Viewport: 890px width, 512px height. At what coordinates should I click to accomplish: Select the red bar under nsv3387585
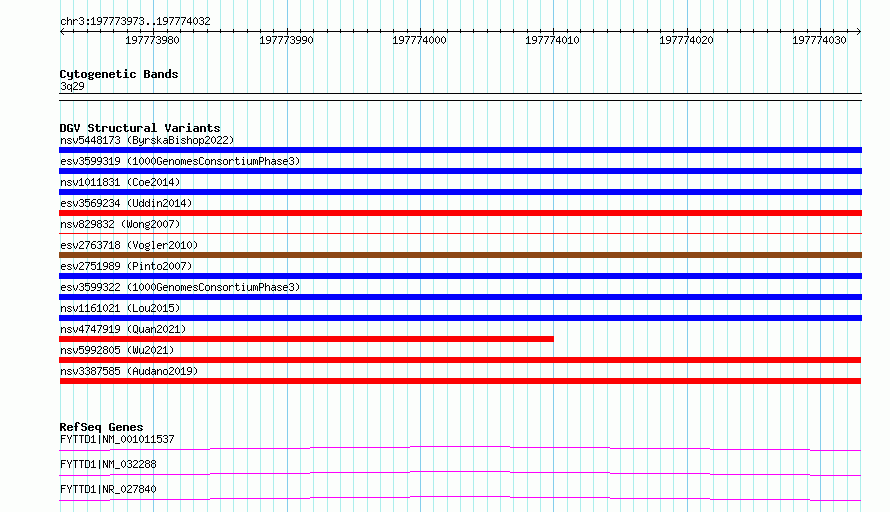point(460,381)
